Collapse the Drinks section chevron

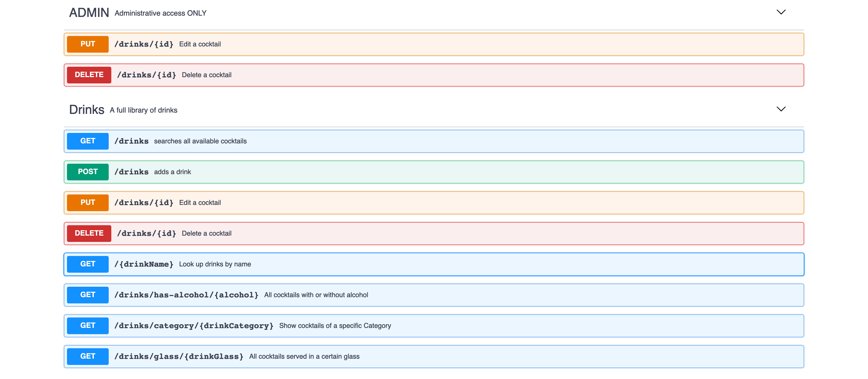[781, 109]
